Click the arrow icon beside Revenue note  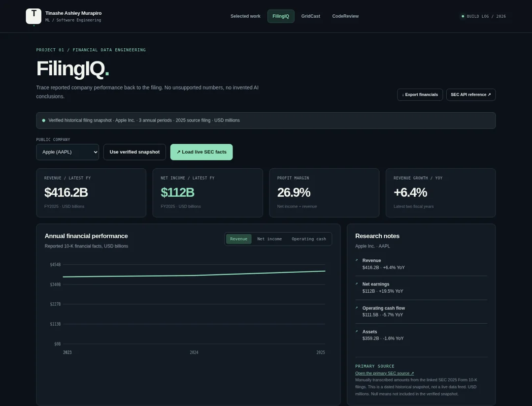tap(357, 260)
